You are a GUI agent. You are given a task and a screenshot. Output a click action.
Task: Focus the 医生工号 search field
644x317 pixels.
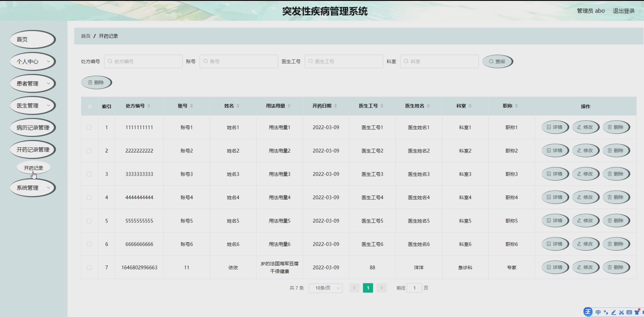click(344, 62)
